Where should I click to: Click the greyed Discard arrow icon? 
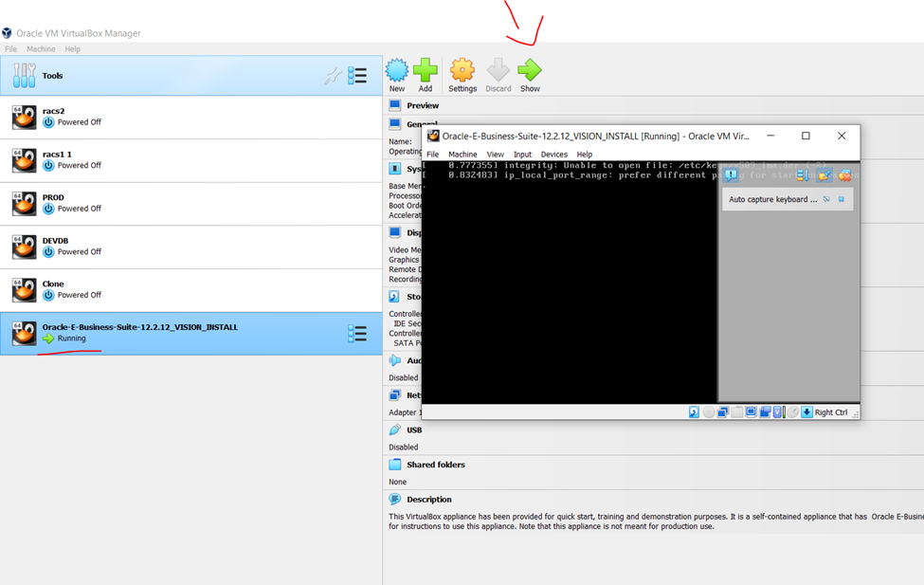pyautogui.click(x=498, y=70)
